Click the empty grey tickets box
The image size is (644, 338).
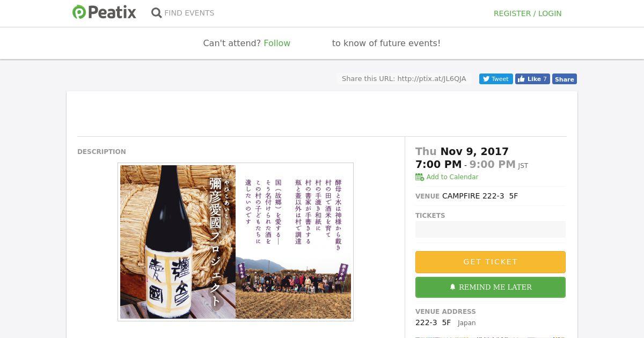490,229
